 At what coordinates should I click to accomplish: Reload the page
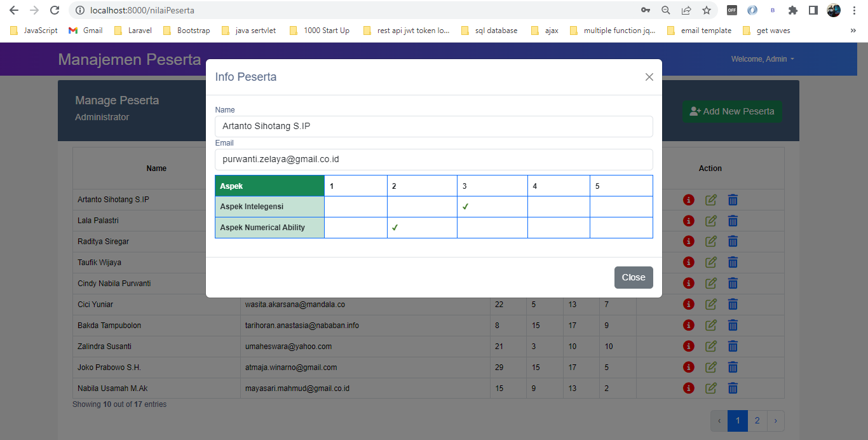coord(55,10)
